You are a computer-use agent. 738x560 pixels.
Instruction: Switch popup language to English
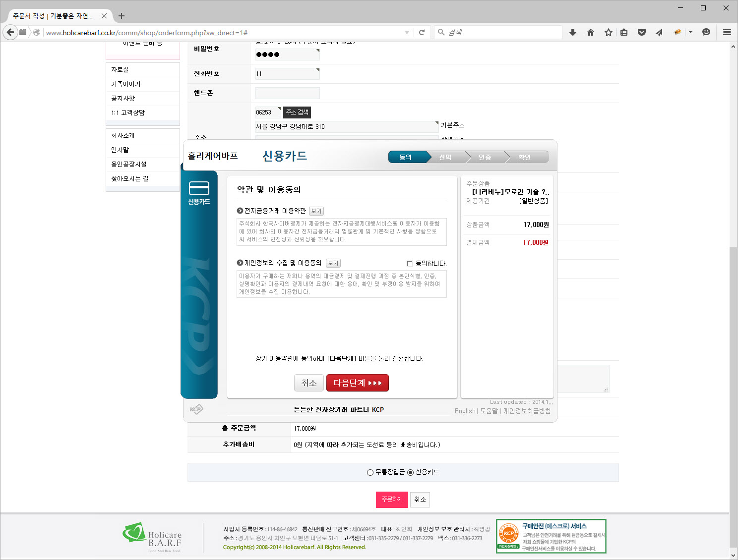(465, 411)
